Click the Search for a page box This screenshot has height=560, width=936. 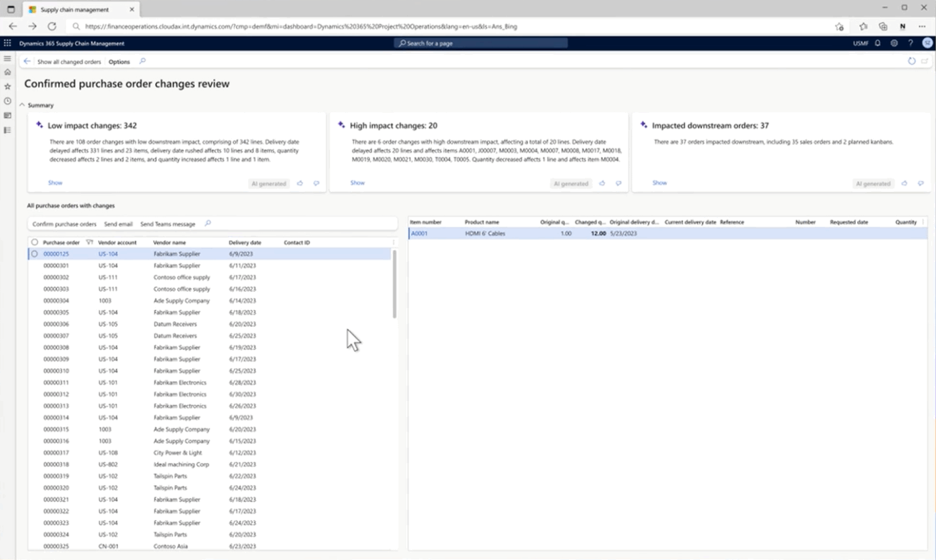point(480,43)
